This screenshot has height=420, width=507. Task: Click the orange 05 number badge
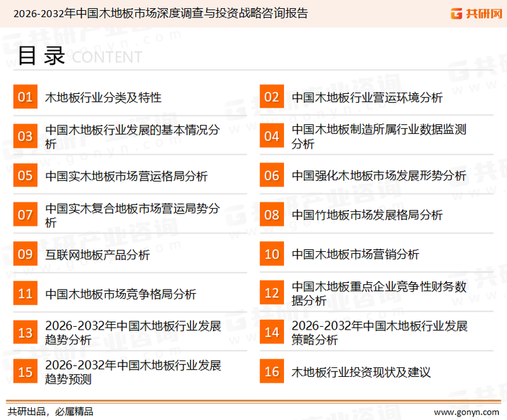[25, 176]
